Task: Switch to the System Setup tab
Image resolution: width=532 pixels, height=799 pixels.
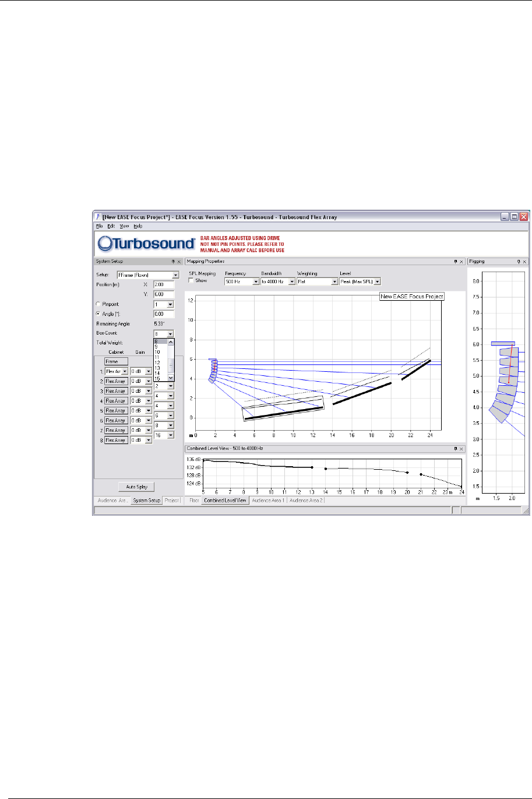Action: click(x=146, y=500)
